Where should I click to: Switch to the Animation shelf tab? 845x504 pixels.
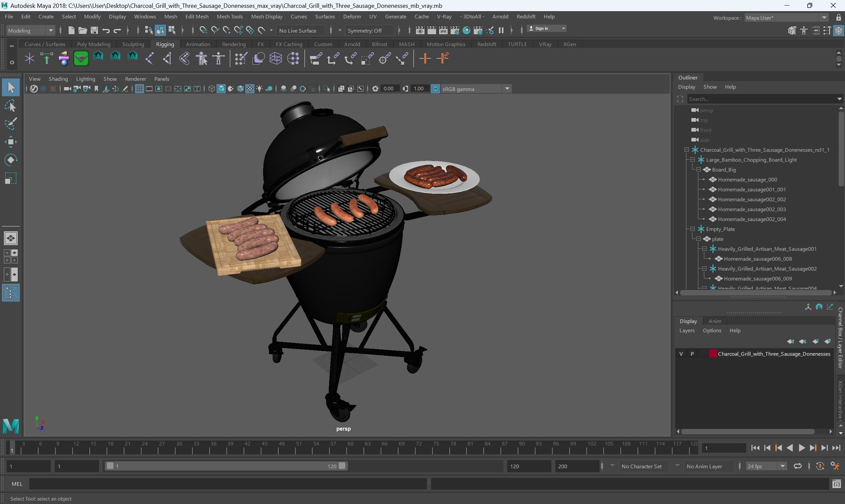pos(198,44)
